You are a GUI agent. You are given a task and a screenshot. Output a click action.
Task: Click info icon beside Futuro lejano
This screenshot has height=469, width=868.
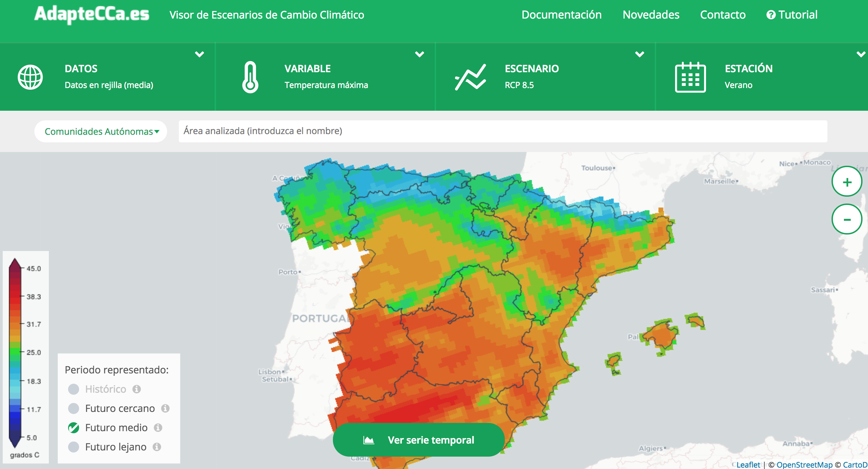(157, 447)
